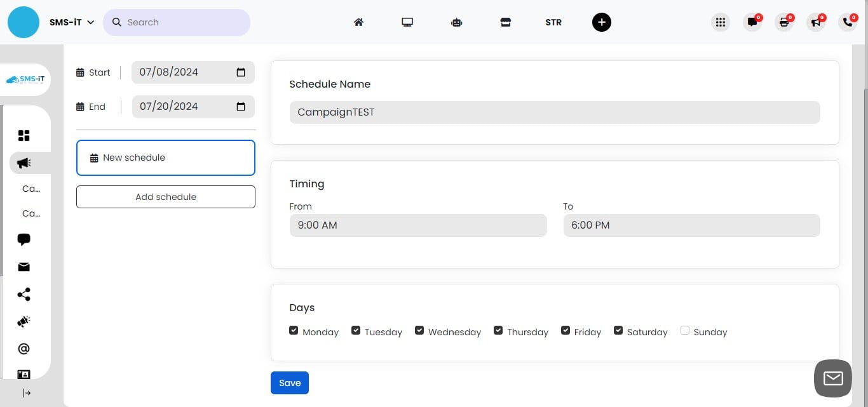Select the megaphone campaigns sidebar icon

click(24, 163)
